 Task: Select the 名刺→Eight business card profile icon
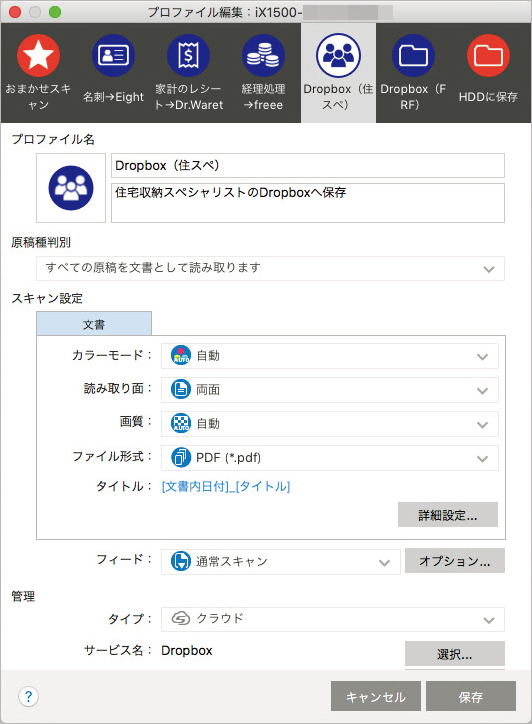coord(113,55)
